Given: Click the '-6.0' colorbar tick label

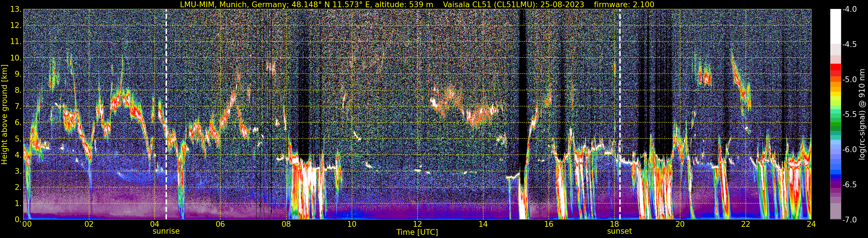Looking at the screenshot, I should [x=850, y=150].
